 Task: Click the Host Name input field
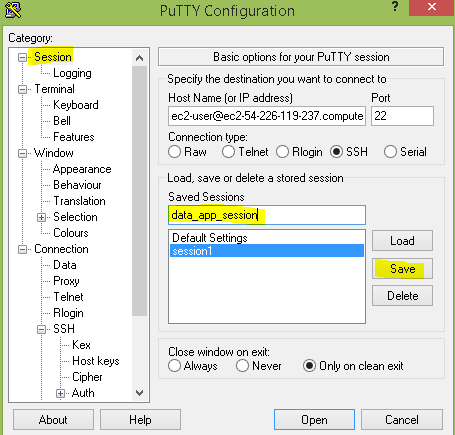[x=267, y=116]
